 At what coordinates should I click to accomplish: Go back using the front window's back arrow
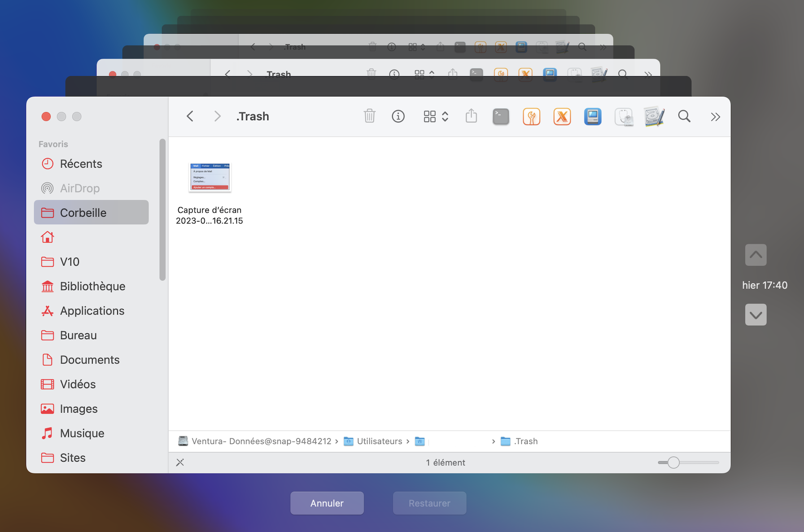point(190,117)
